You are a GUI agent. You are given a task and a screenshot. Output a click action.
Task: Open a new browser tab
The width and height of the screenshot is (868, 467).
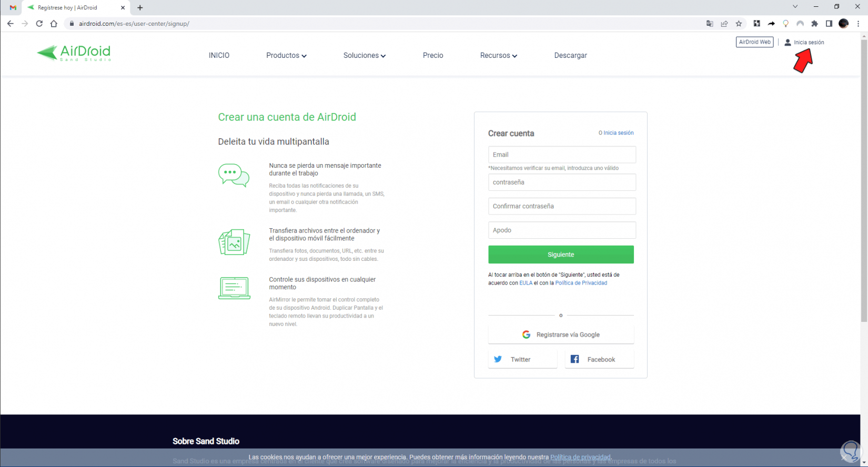click(x=140, y=8)
